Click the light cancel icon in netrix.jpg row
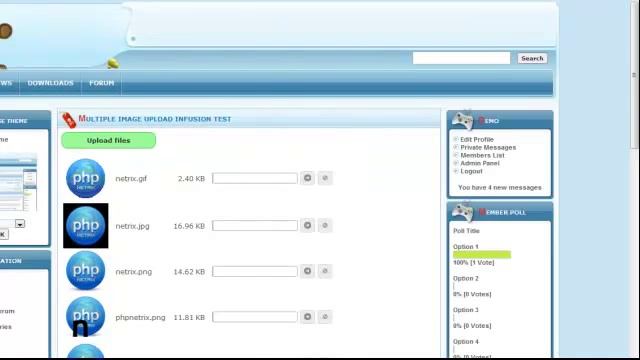The width and height of the screenshot is (640, 360). pos(325,225)
